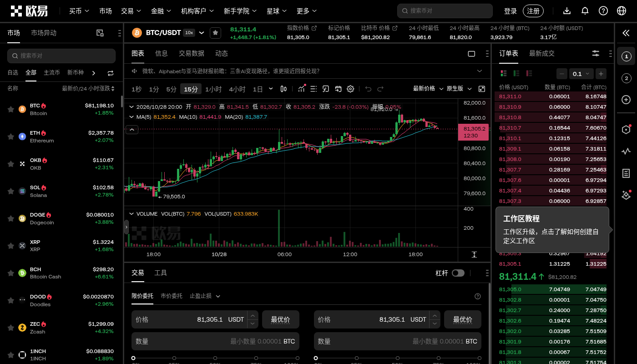Select the 市价委托 order tab
637x364 pixels.
[x=172, y=296]
